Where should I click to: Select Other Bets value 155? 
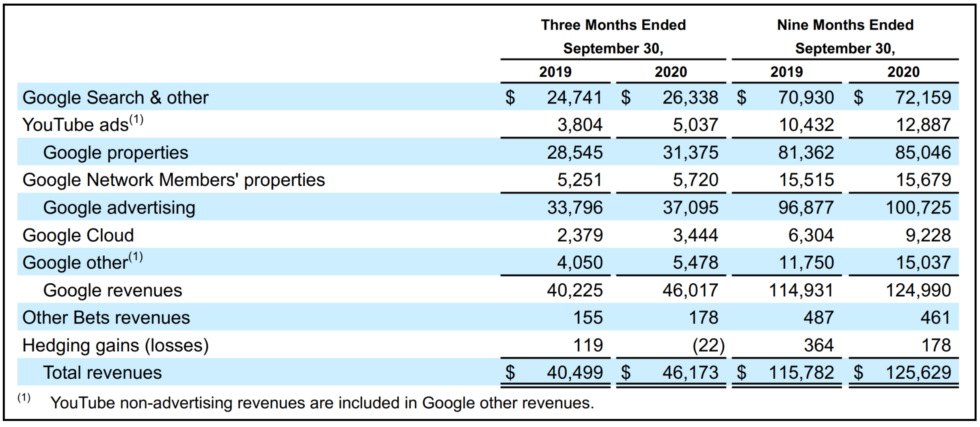(588, 318)
